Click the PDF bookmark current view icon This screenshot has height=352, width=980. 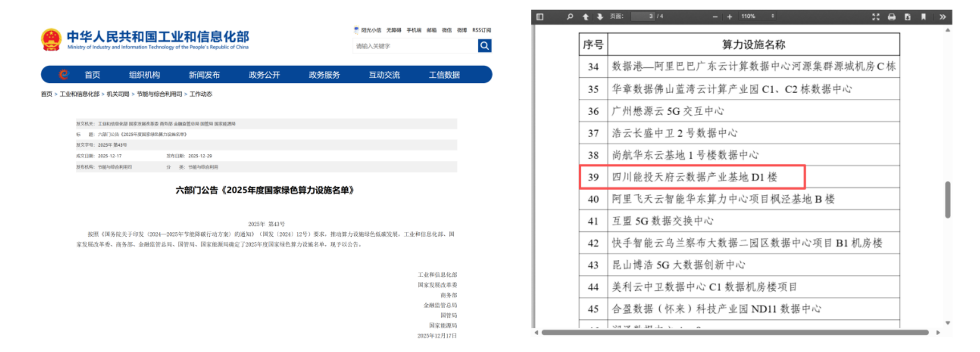[923, 17]
